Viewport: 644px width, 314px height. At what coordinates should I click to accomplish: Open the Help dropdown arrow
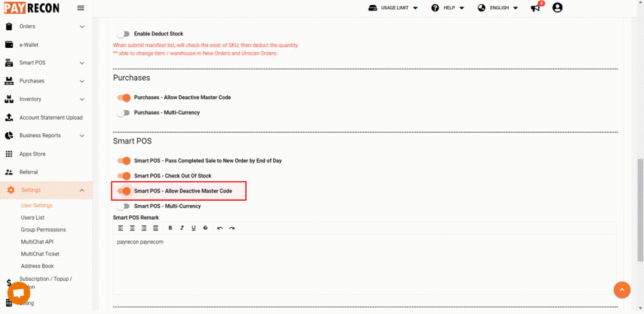pyautogui.click(x=462, y=8)
